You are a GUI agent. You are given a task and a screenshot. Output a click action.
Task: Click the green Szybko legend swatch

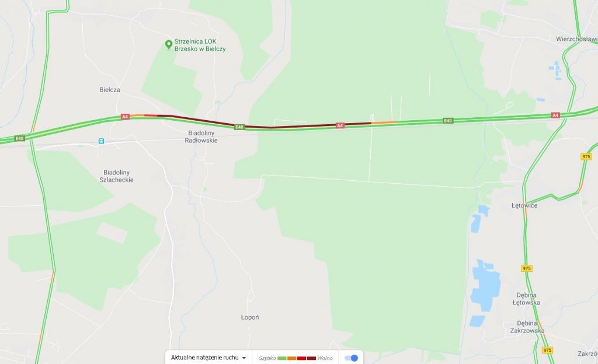tap(282, 358)
